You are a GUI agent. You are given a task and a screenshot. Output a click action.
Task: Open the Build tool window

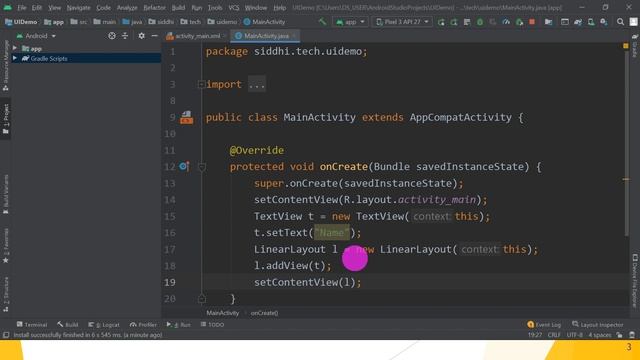tap(68, 324)
